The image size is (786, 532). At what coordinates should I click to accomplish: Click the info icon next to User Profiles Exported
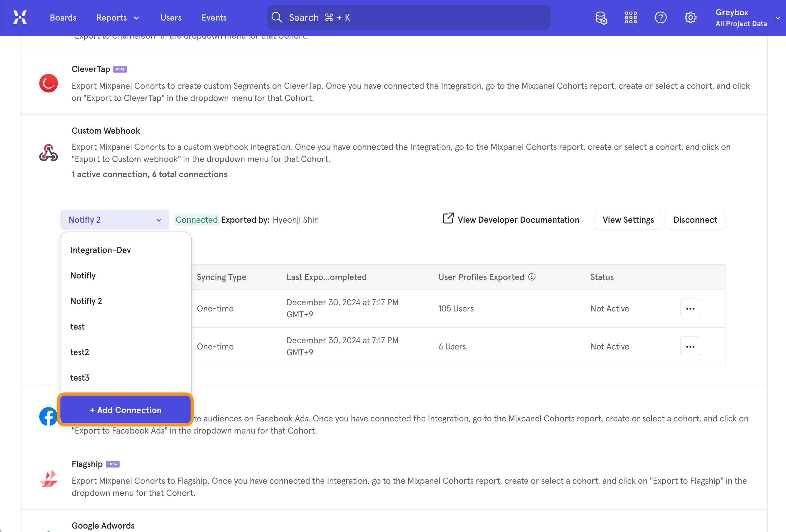pos(532,277)
